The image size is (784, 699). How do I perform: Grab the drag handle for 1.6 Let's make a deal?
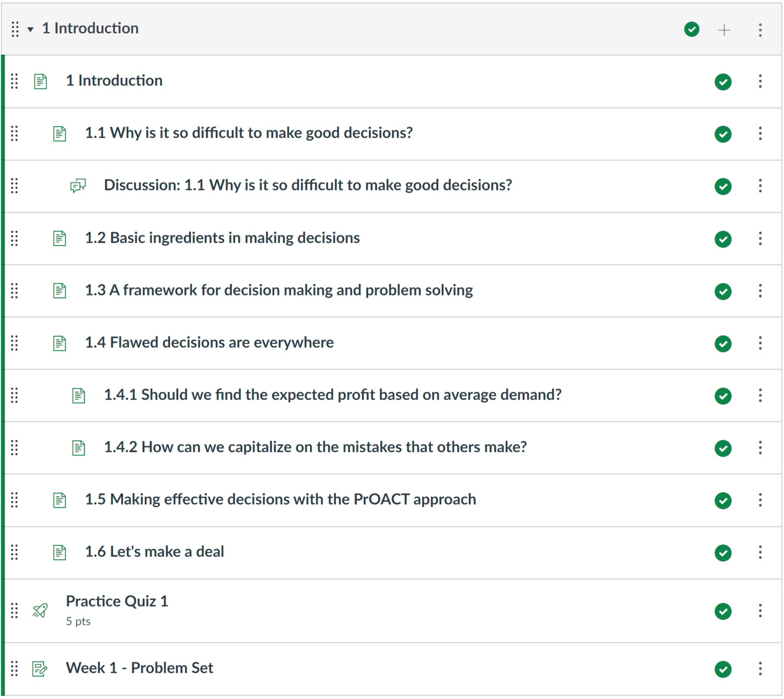pyautogui.click(x=14, y=552)
